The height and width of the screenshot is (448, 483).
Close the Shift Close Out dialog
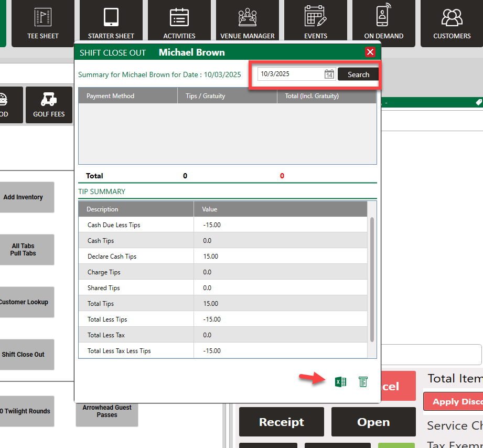click(x=370, y=52)
